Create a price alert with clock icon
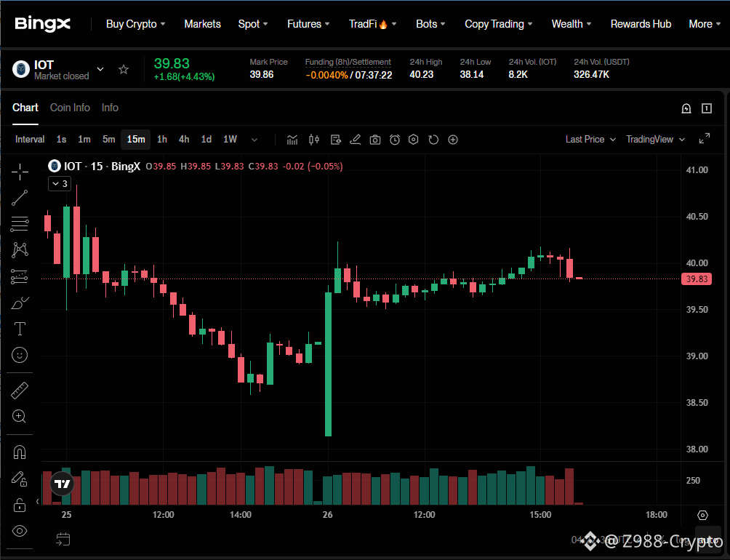The image size is (730, 560). coord(395,140)
